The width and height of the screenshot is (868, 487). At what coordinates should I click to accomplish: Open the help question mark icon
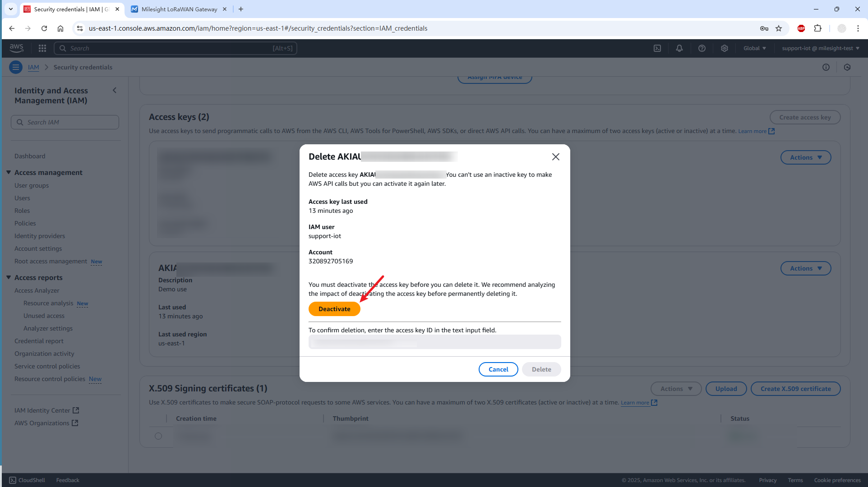(702, 48)
